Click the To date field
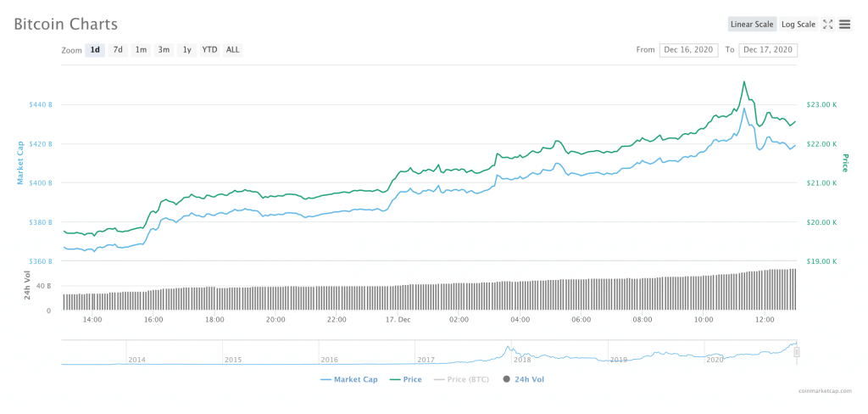 point(768,50)
